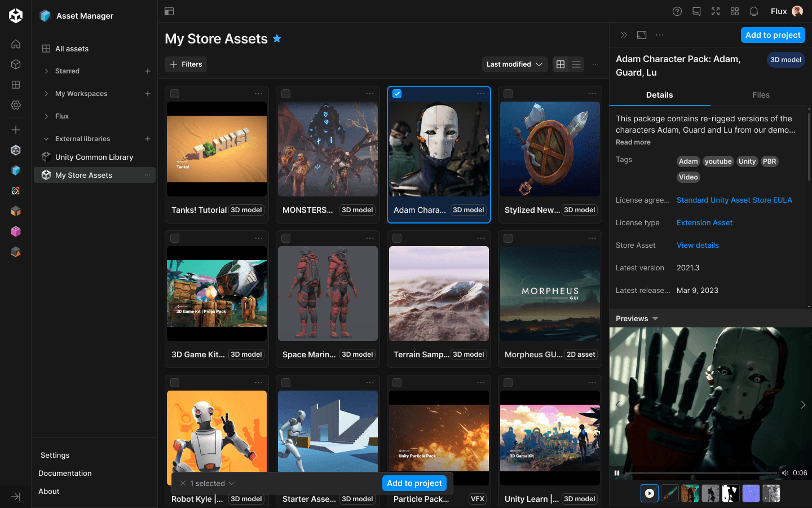Screen dimensions: 812x508
Task: Collapse the details panel with double chevron
Action: pos(623,34)
